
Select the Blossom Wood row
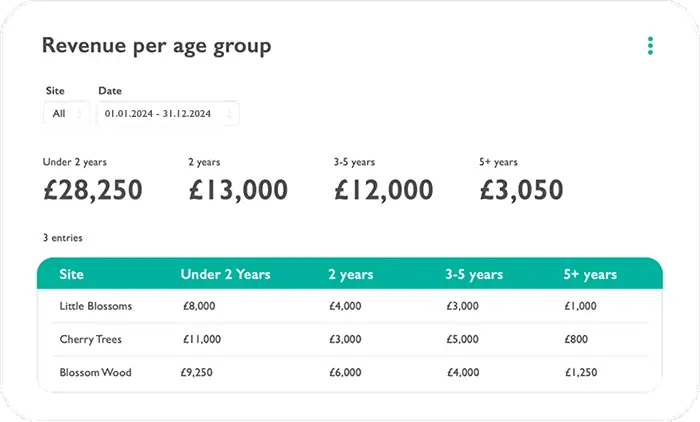[x=96, y=373]
